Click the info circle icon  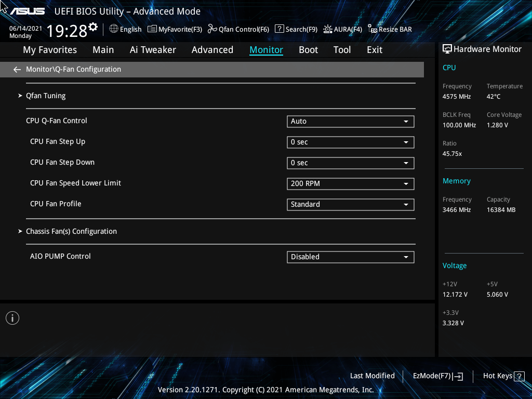12,318
